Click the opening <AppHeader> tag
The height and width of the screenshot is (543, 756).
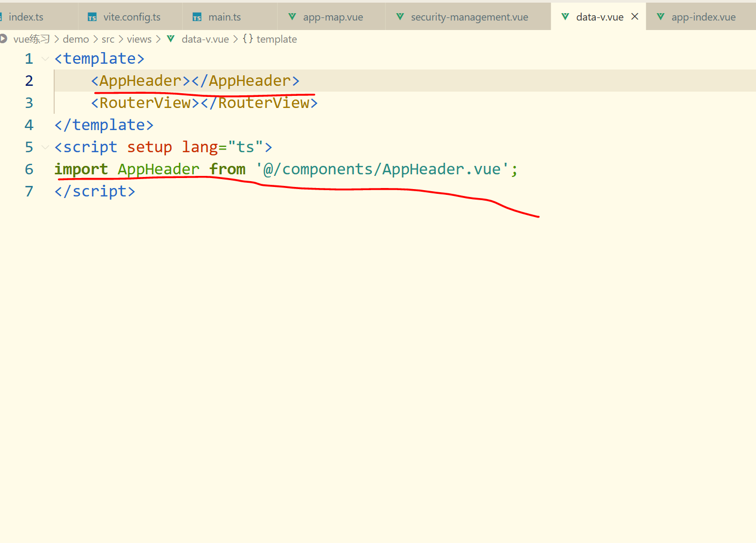141,81
